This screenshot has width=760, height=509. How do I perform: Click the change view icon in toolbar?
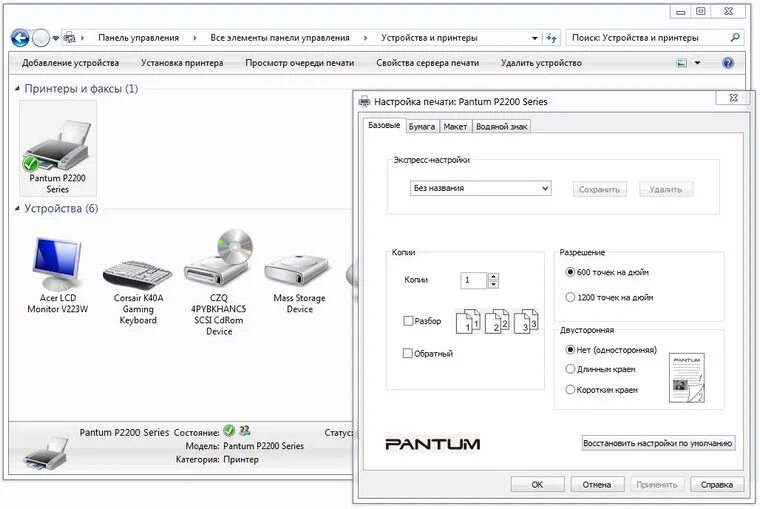point(682,63)
